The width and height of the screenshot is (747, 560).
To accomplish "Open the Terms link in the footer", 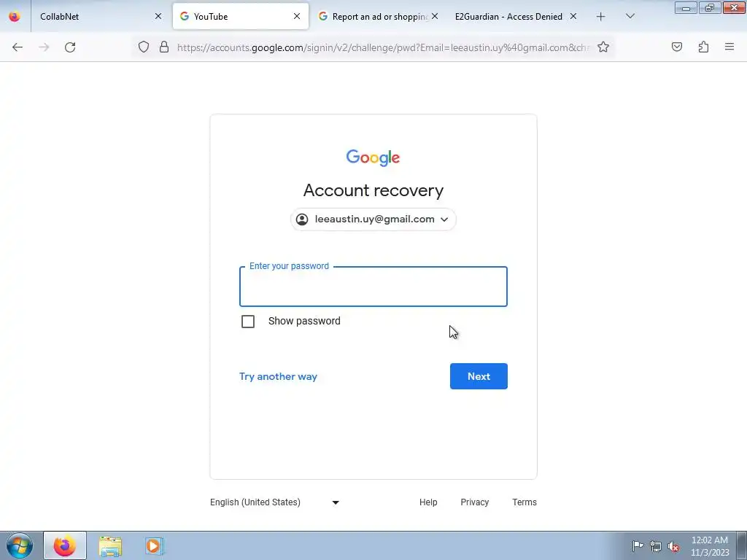I will [x=525, y=502].
